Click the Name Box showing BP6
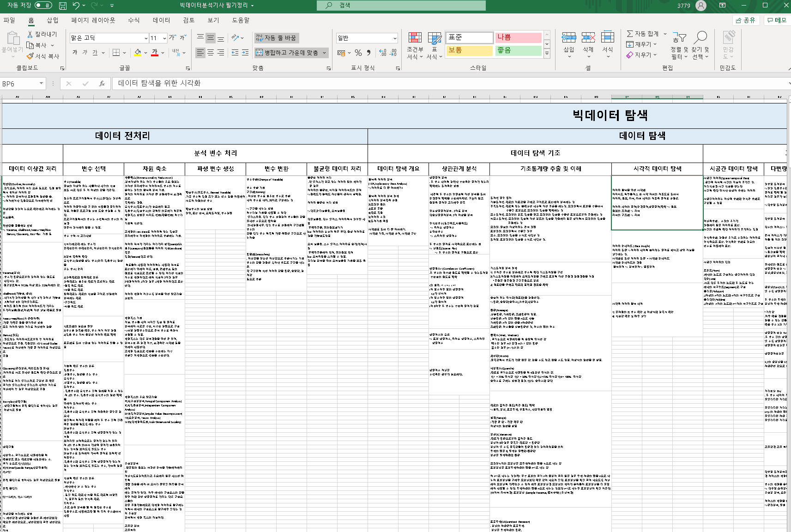This screenshot has height=532, width=791. (23, 84)
